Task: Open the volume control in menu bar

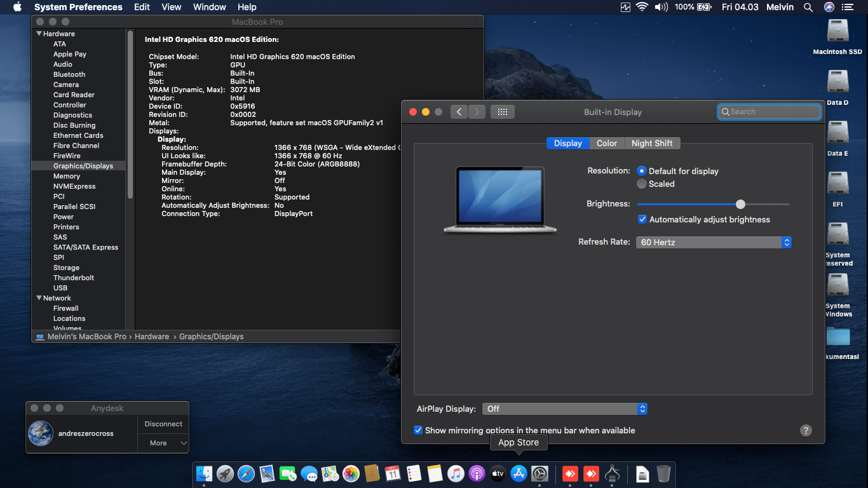Action: click(661, 7)
